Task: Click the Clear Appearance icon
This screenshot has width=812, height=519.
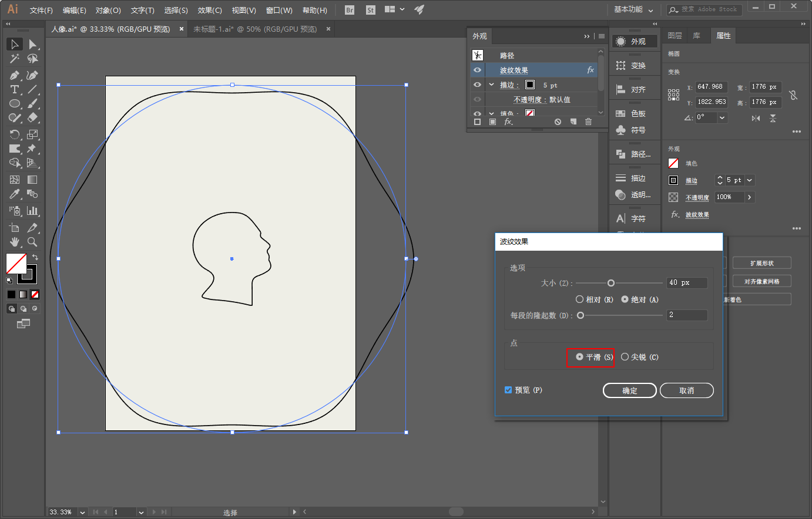Action: pos(558,122)
